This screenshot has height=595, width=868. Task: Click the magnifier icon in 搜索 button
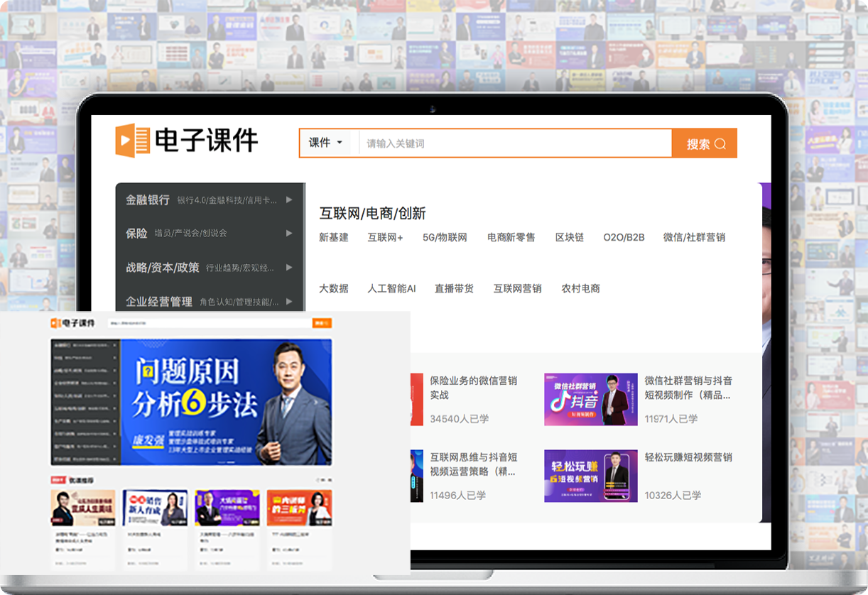[720, 144]
